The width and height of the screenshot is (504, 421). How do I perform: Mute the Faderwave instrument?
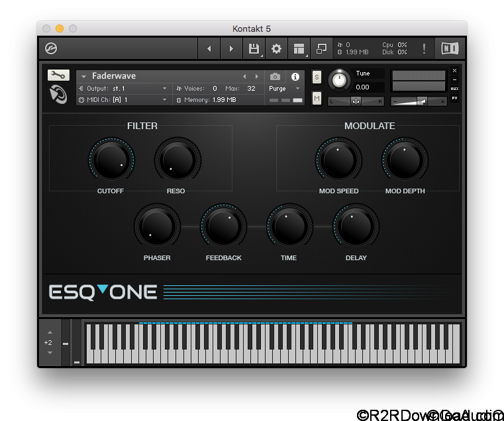pos(317,99)
